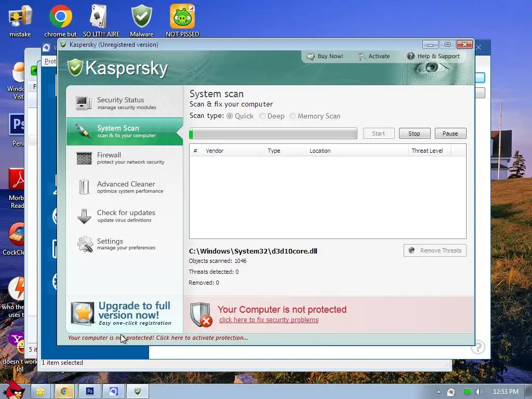532x399 pixels.
Task: Click the red-cross shield warning icon
Action: (201, 314)
